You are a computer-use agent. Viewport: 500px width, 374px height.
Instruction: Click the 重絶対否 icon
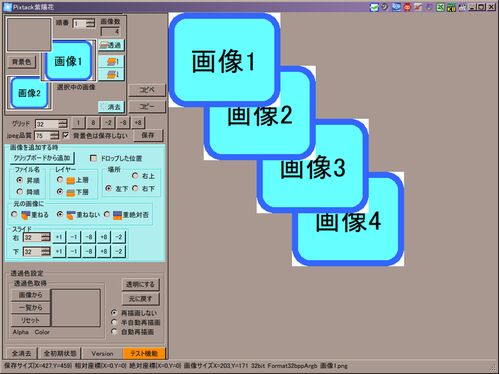pyautogui.click(x=117, y=215)
